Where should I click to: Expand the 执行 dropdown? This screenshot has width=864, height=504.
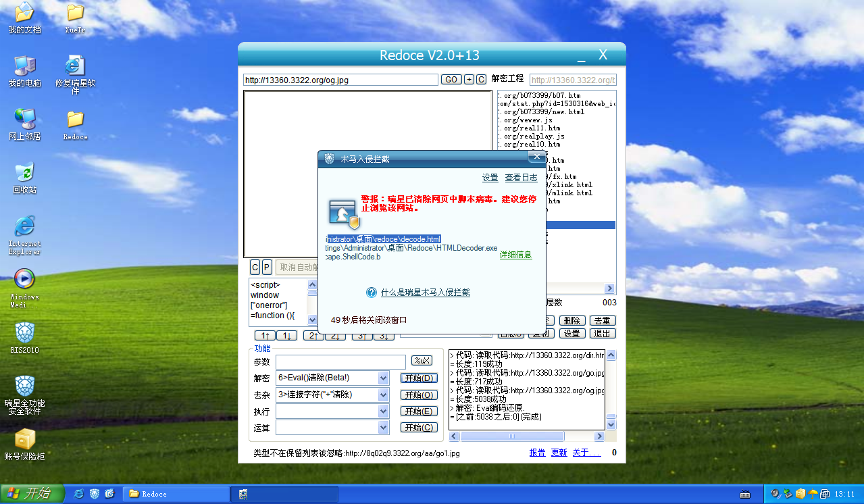pos(384,411)
